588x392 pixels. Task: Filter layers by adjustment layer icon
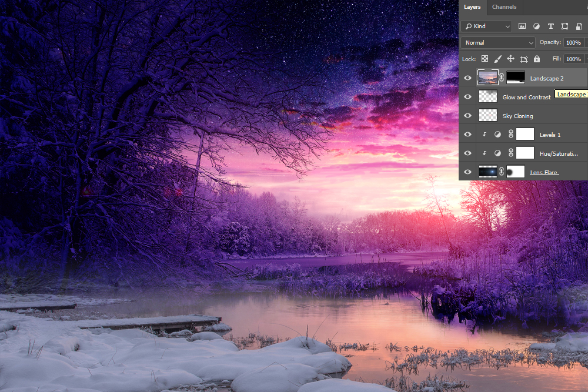pos(536,26)
